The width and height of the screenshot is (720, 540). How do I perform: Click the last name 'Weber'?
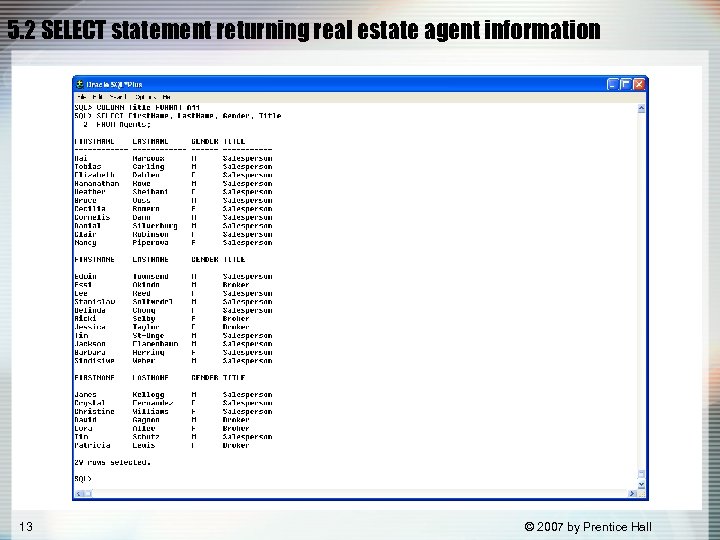pyautogui.click(x=144, y=361)
